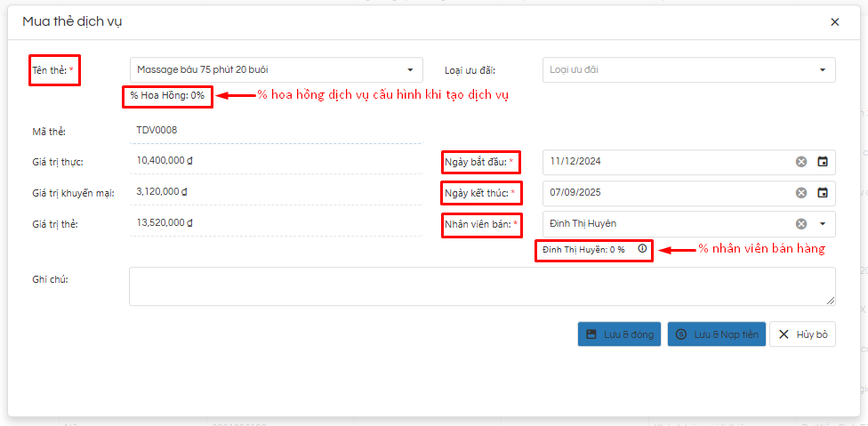
Task: Clear the Ngày bắt đầu date value
Action: coord(800,162)
